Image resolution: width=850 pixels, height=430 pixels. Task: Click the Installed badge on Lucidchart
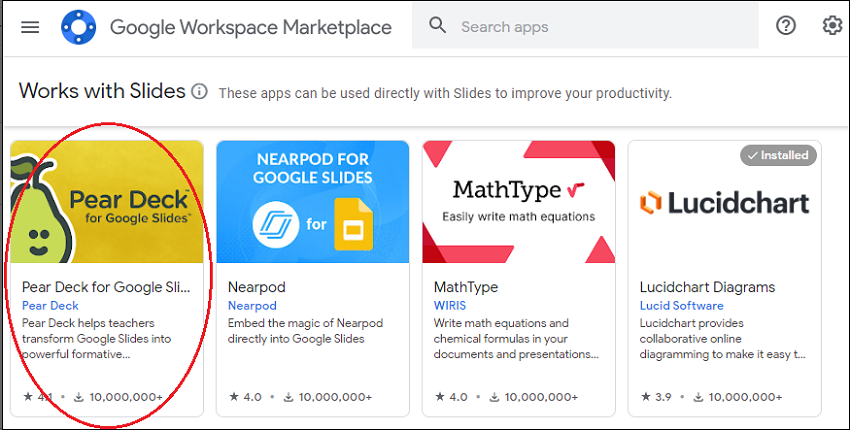click(x=778, y=156)
